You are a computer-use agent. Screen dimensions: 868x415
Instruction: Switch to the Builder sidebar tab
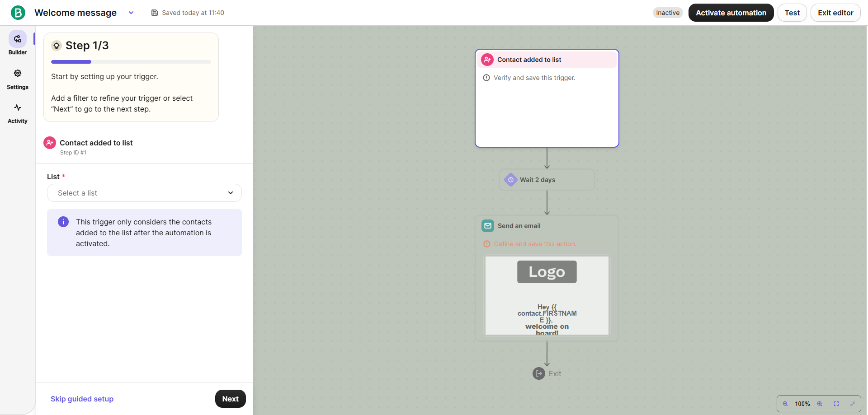18,43
